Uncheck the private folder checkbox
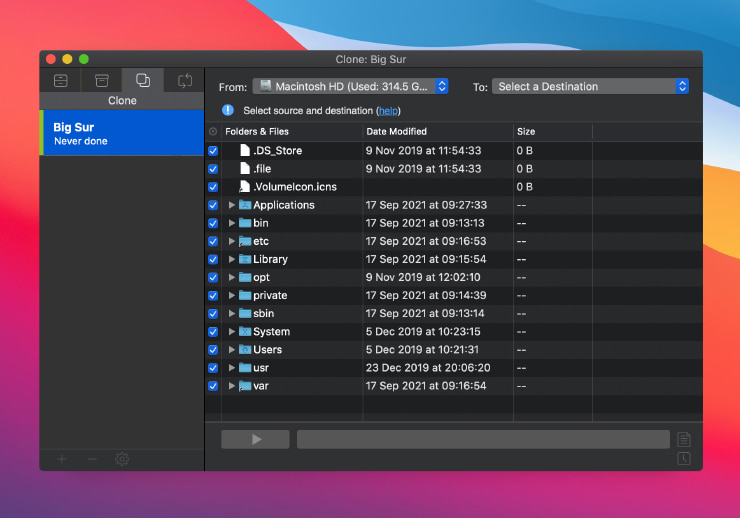The height and width of the screenshot is (518, 740). [x=213, y=296]
